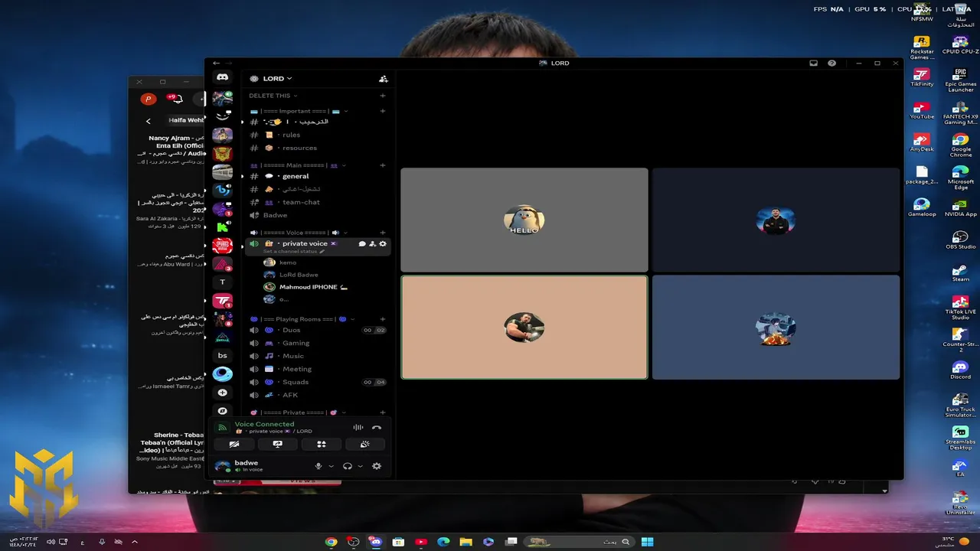Create a channel in Playing Rooms category
This screenshot has height=551, width=980.
click(382, 318)
